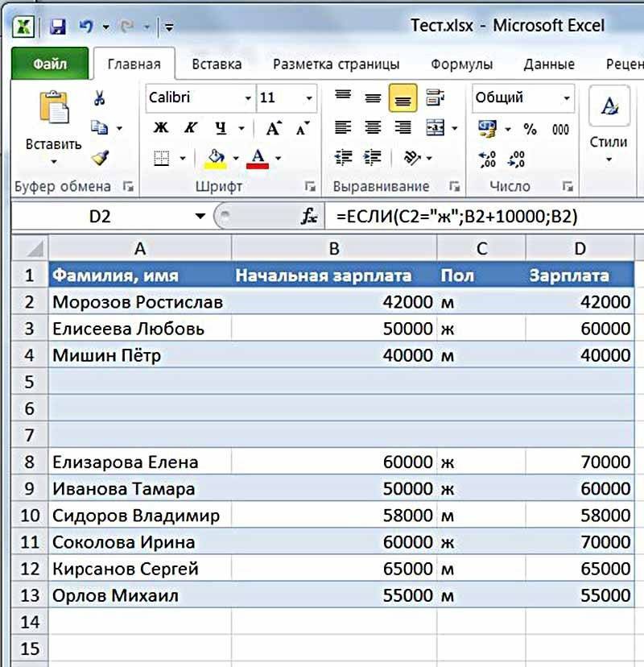Toggle Bold formatting (Ж)
The image size is (644, 667).
tap(161, 128)
